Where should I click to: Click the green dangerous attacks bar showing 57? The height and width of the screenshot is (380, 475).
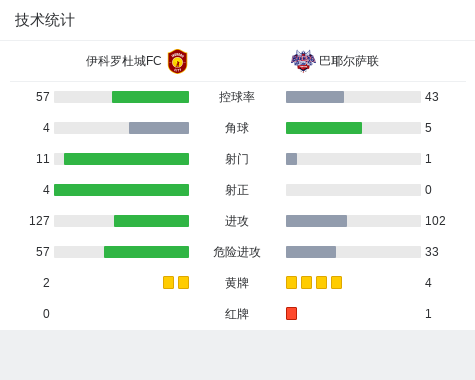146,252
